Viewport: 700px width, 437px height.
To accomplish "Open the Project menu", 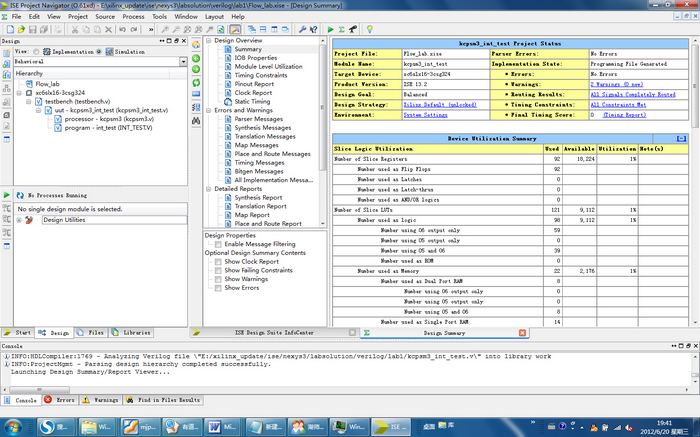I will [x=78, y=17].
